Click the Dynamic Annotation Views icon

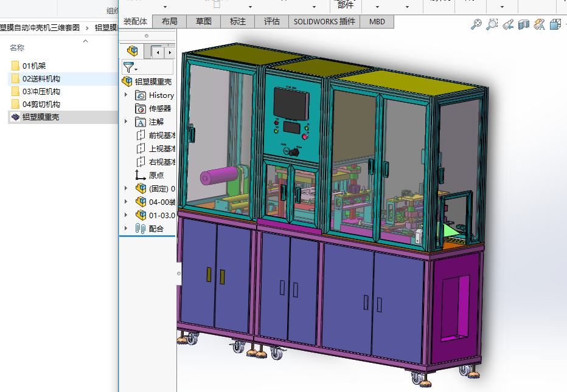point(539,24)
